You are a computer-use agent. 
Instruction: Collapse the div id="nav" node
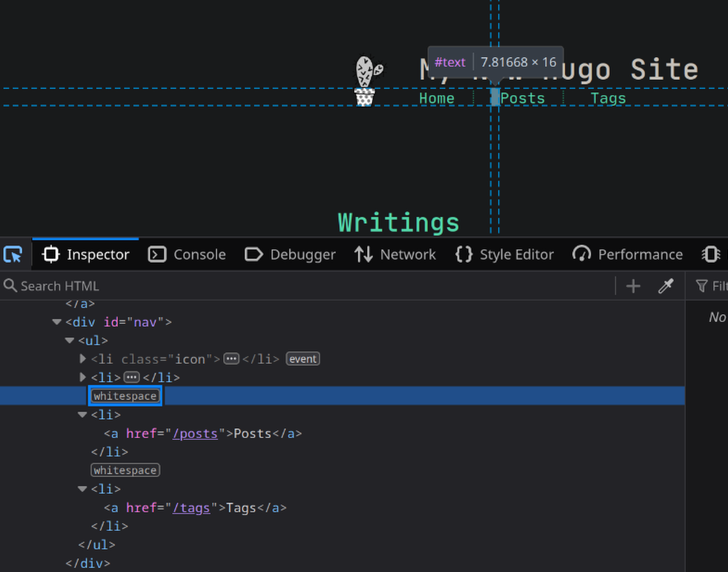(56, 321)
